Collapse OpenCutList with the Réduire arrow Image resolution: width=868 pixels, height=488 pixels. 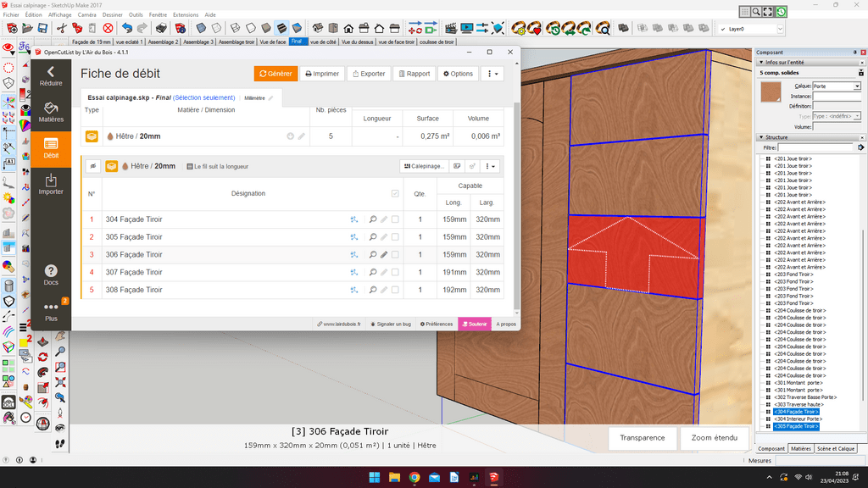point(51,76)
